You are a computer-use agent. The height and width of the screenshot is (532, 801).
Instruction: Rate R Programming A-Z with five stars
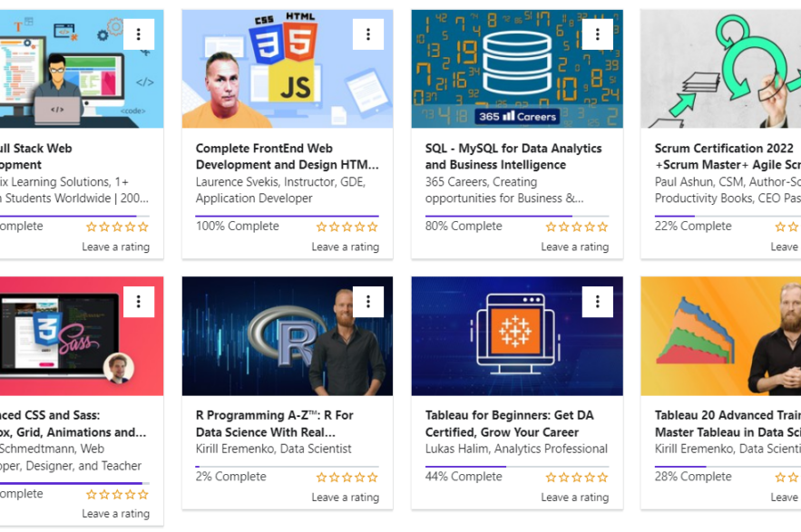click(373, 478)
